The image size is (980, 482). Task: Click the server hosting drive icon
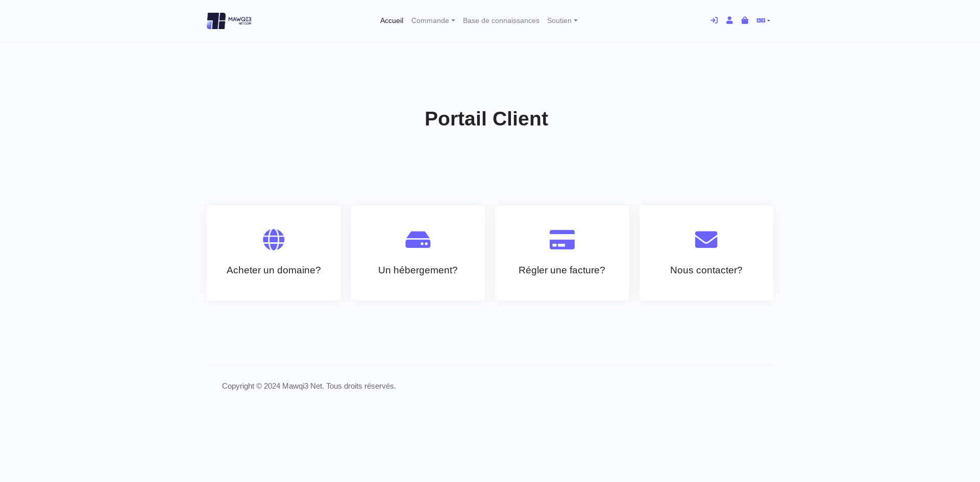click(x=418, y=240)
